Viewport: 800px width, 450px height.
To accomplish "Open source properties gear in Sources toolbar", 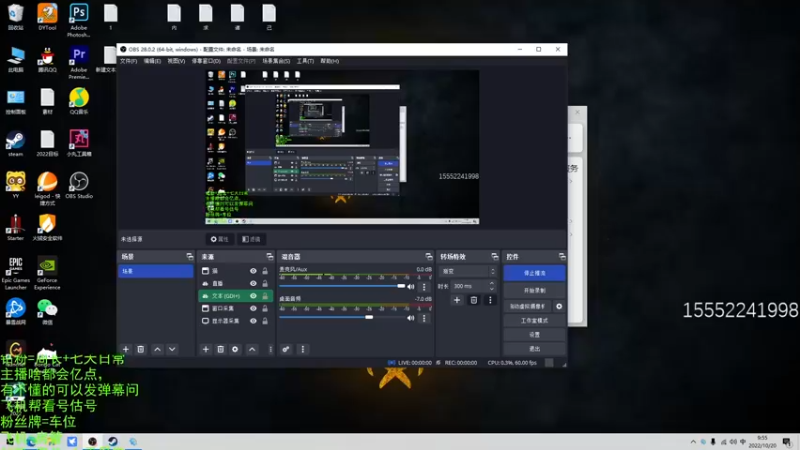I will point(235,349).
